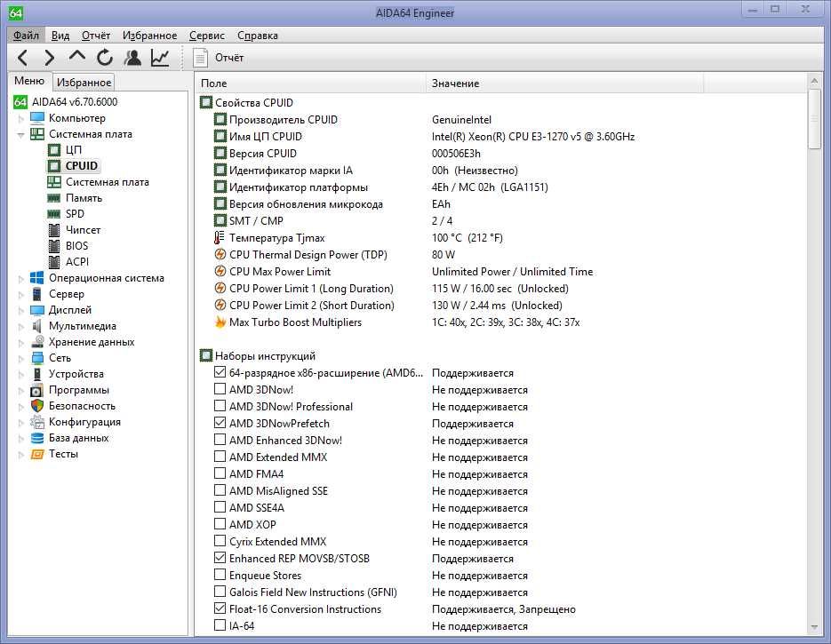Click the scroll up arrow of the details pane
Screen dimensions: 831x644
[814, 81]
